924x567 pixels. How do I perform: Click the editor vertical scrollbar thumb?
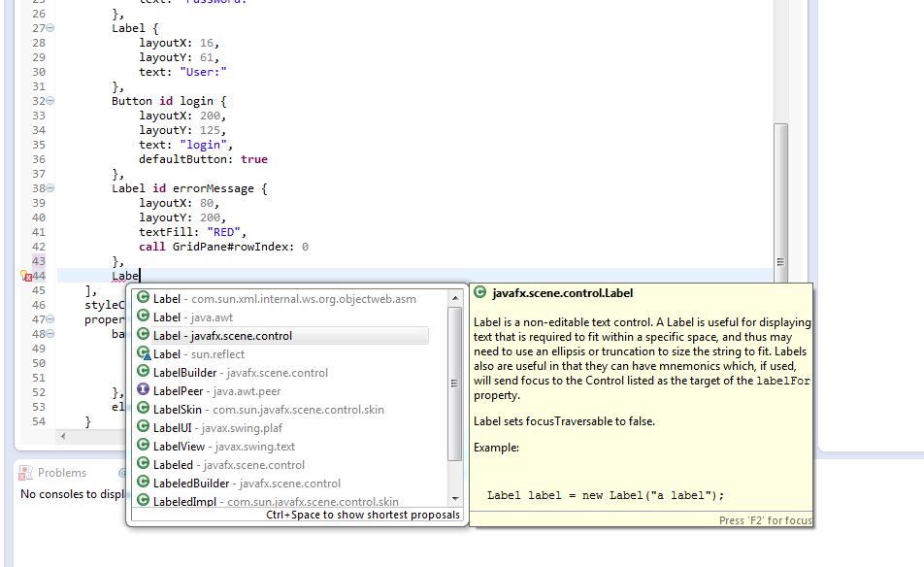780,203
